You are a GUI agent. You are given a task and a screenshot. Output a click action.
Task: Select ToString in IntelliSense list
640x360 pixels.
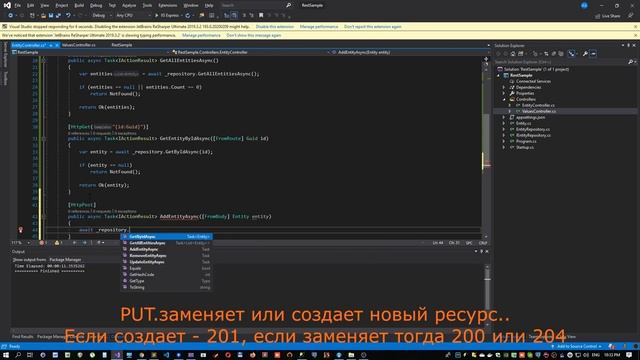(x=167, y=287)
